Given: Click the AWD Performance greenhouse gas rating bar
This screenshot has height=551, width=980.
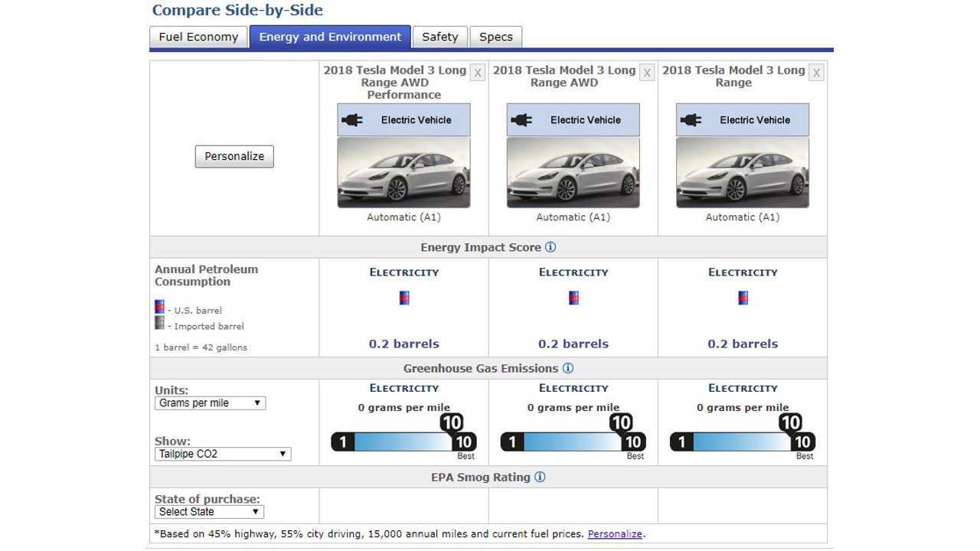Looking at the screenshot, I should point(403,442).
